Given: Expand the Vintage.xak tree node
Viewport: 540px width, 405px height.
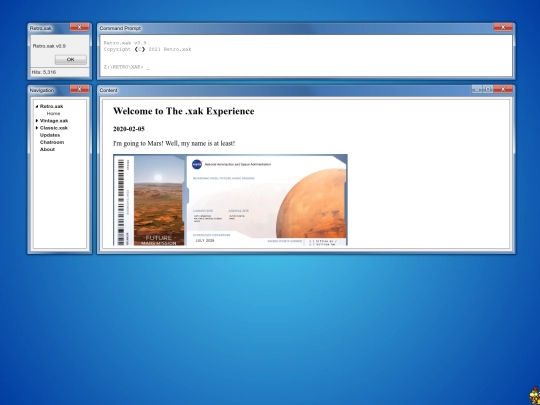Looking at the screenshot, I should click(37, 121).
